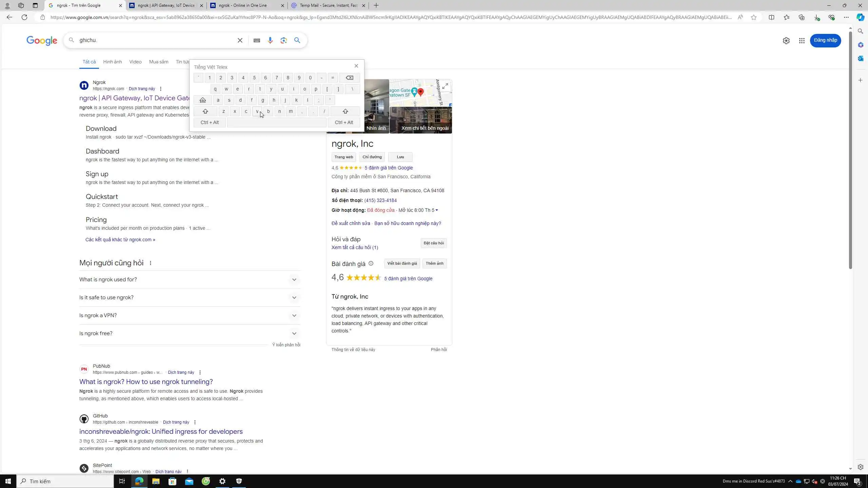Open File Explorer from the taskbar
Screen dimensions: 868x488
click(x=156, y=481)
